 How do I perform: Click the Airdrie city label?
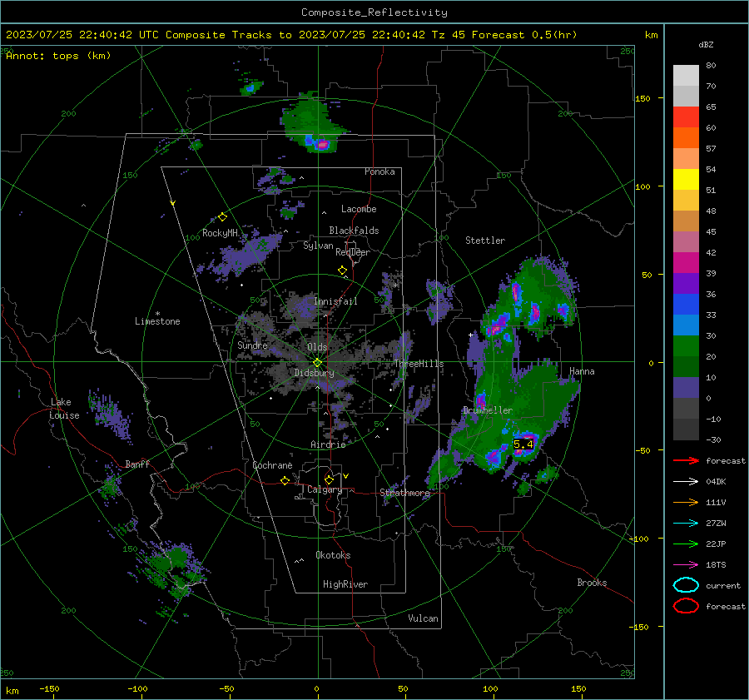328,444
